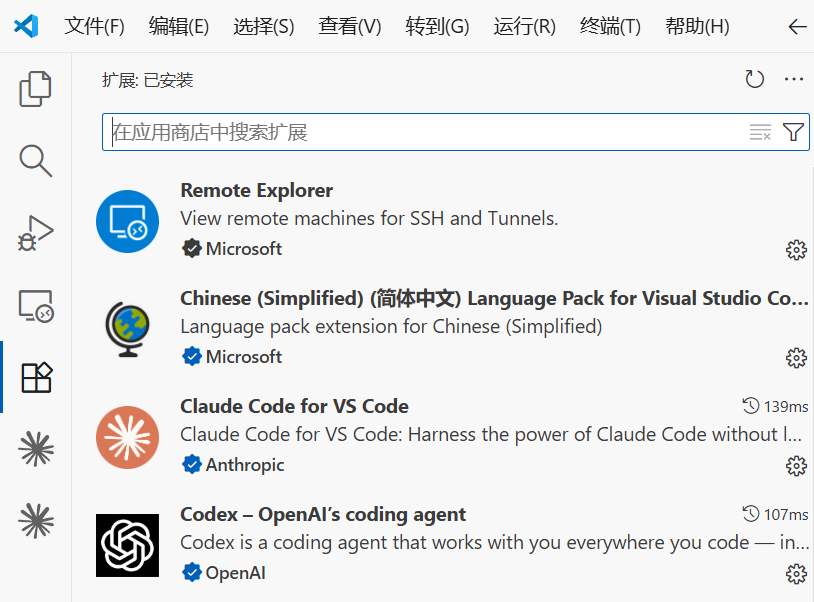Open Run and Debug view

pos(35,233)
